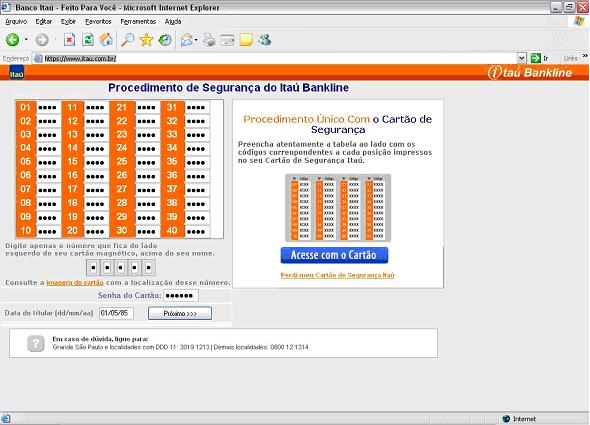Open the Search magnifier tool
590x425 pixels.
pos(128,40)
